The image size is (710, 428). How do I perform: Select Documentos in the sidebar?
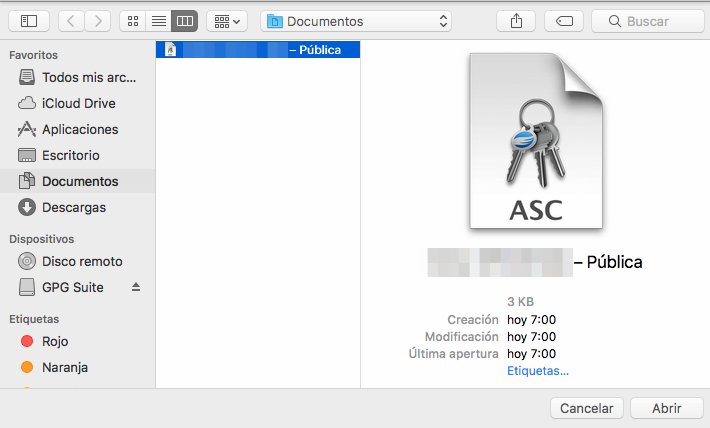coord(77,181)
